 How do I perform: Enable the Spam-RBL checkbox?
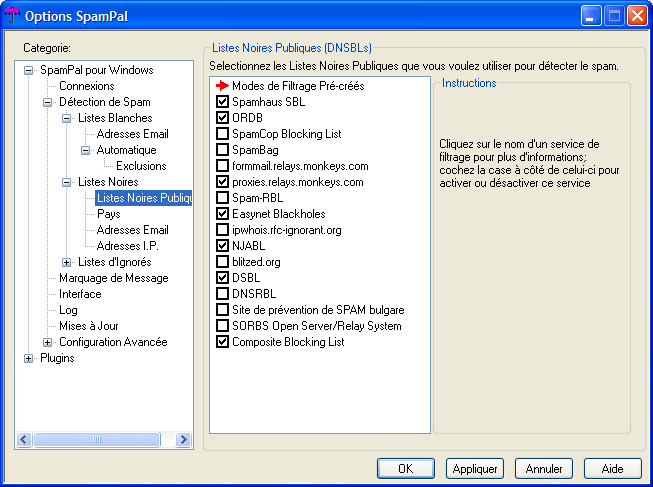click(x=222, y=197)
